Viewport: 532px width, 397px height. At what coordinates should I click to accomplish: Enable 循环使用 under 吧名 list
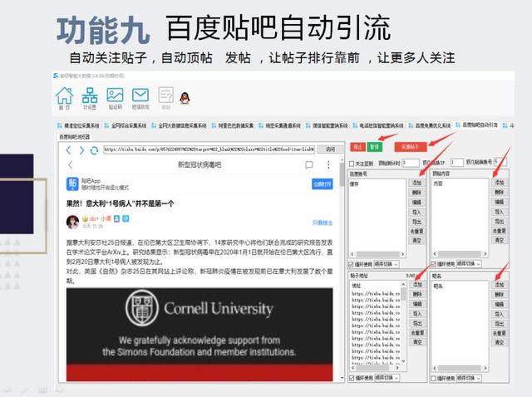[434, 379]
